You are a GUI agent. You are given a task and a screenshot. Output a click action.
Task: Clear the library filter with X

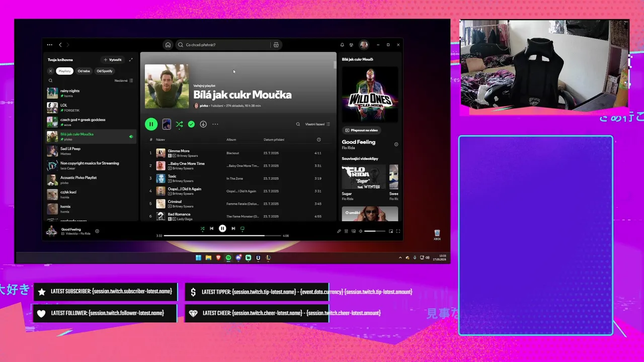50,71
